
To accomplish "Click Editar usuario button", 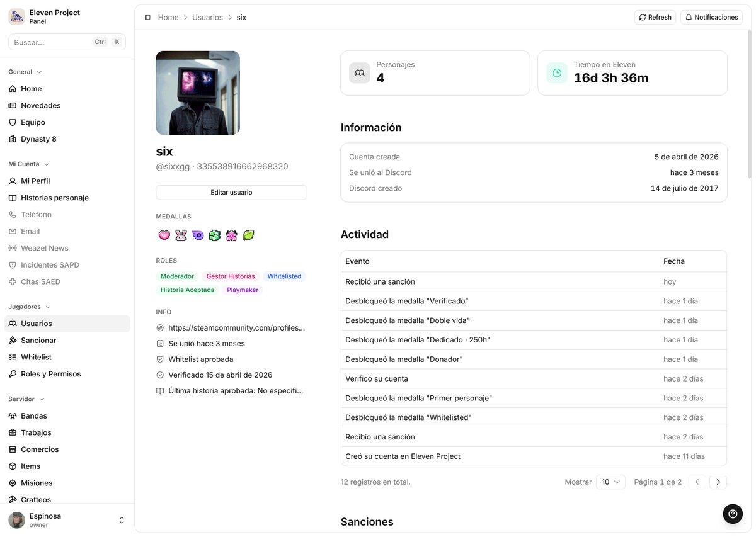I will point(231,193).
